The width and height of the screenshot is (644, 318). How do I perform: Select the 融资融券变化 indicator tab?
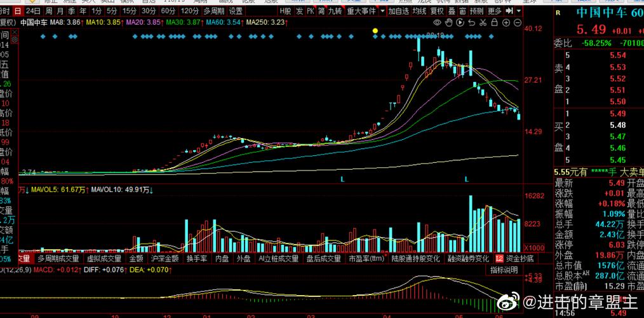(468, 259)
